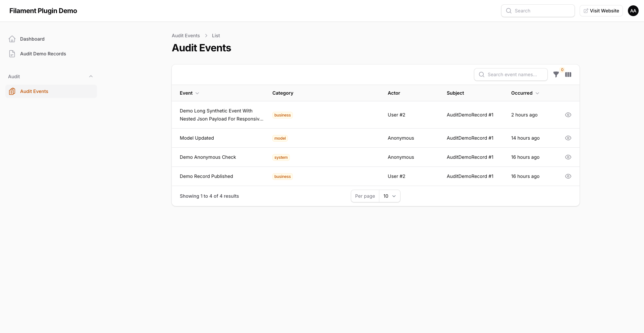Click the Subject column header
The height and width of the screenshot is (333, 644).
coord(455,93)
